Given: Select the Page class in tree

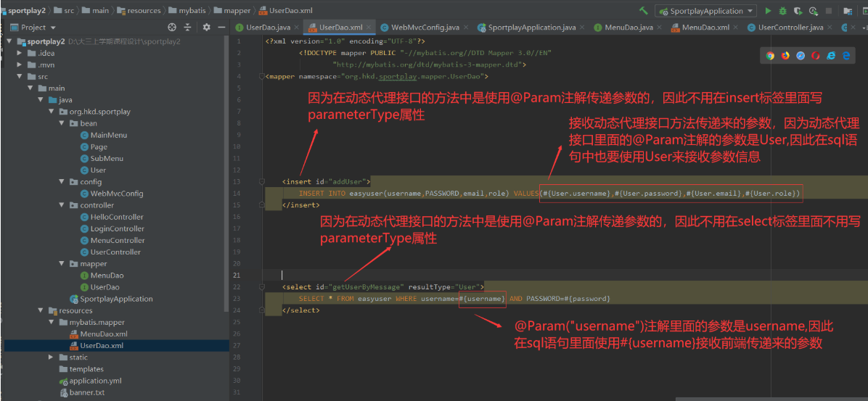Looking at the screenshot, I should pyautogui.click(x=94, y=146).
